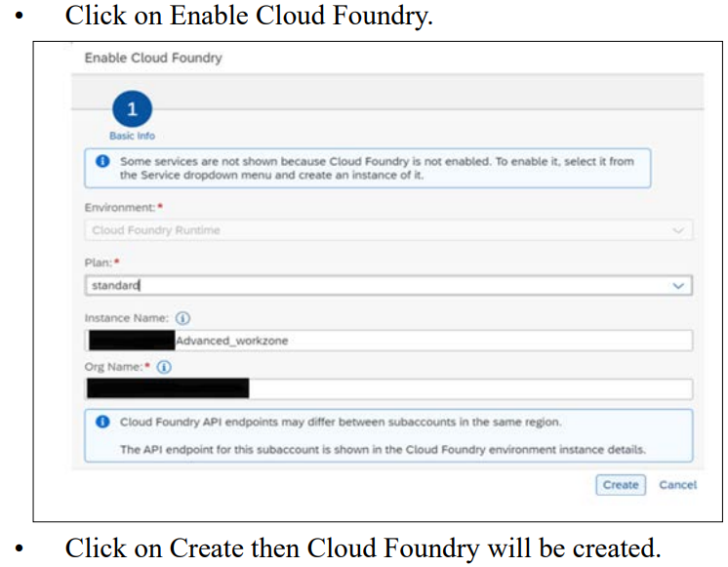This screenshot has width=728, height=567.
Task: Click the Instance Name info icon
Action: 182,318
